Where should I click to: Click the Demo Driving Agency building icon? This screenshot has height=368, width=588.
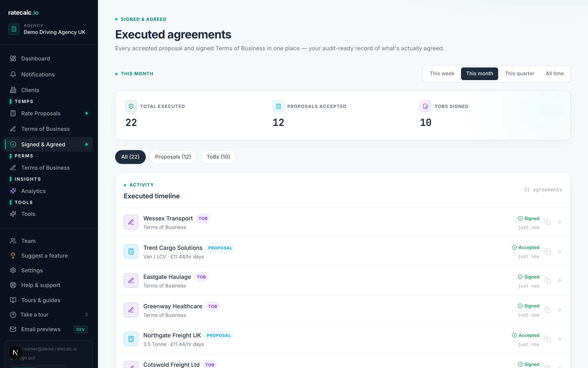click(x=14, y=29)
